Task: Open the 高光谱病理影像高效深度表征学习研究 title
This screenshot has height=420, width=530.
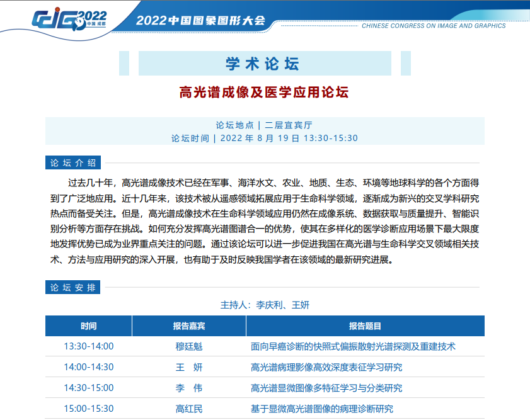Action: click(326, 367)
